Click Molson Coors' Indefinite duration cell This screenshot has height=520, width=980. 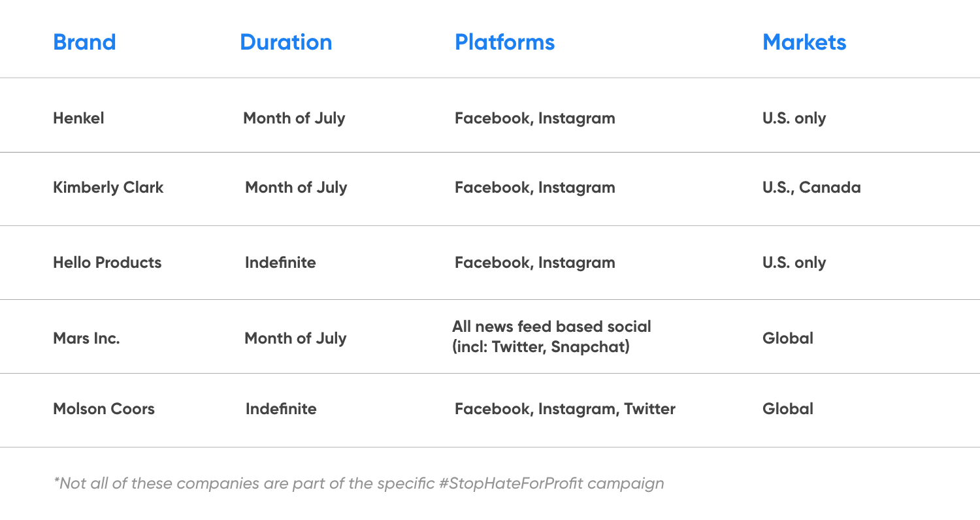[x=281, y=409]
